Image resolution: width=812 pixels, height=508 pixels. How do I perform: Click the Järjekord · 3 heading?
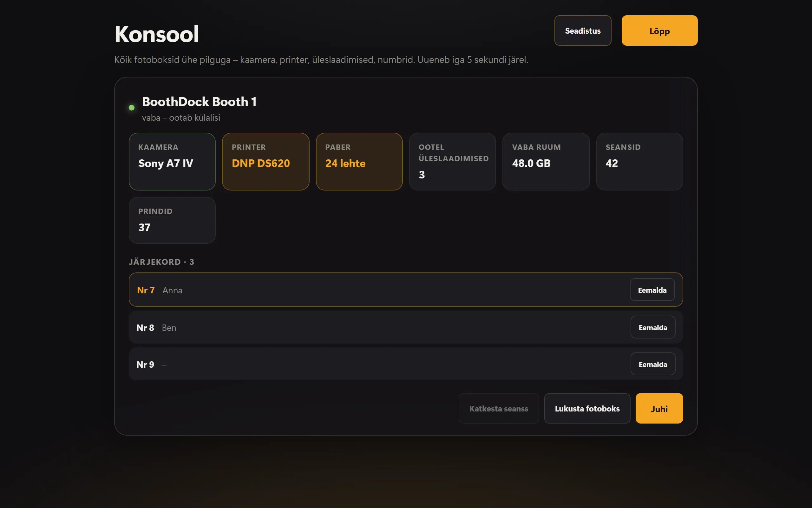click(161, 262)
